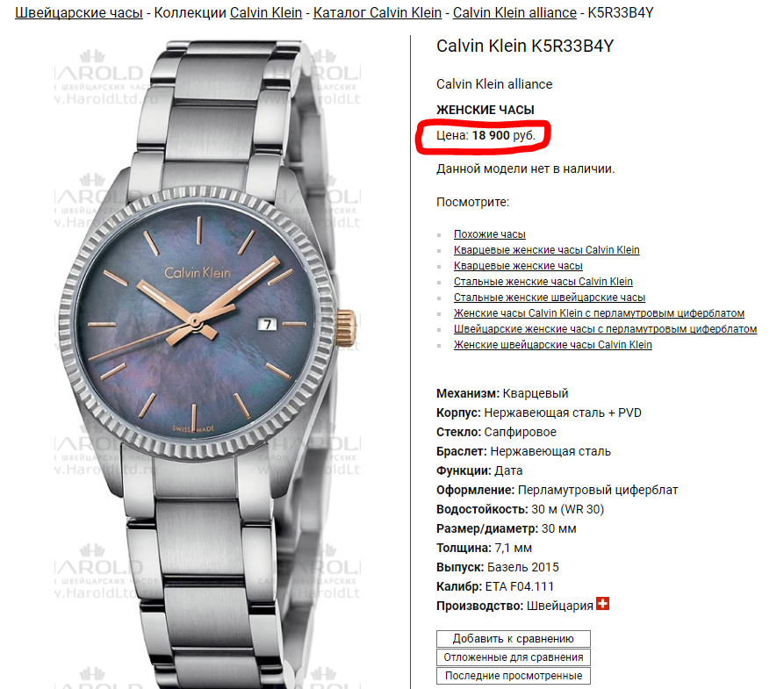Open Calvin Klein alliance breadcrumb link
784x689 pixels.
point(514,12)
